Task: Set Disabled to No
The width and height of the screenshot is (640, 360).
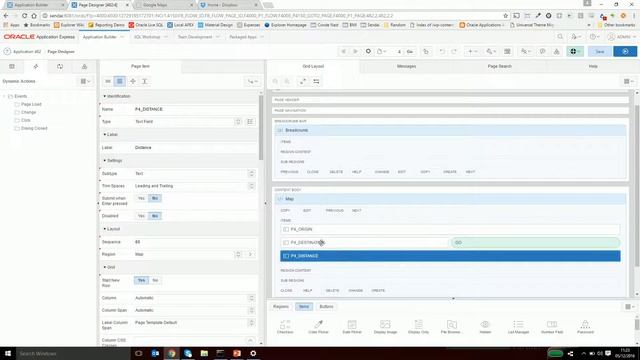Action: [x=155, y=216]
